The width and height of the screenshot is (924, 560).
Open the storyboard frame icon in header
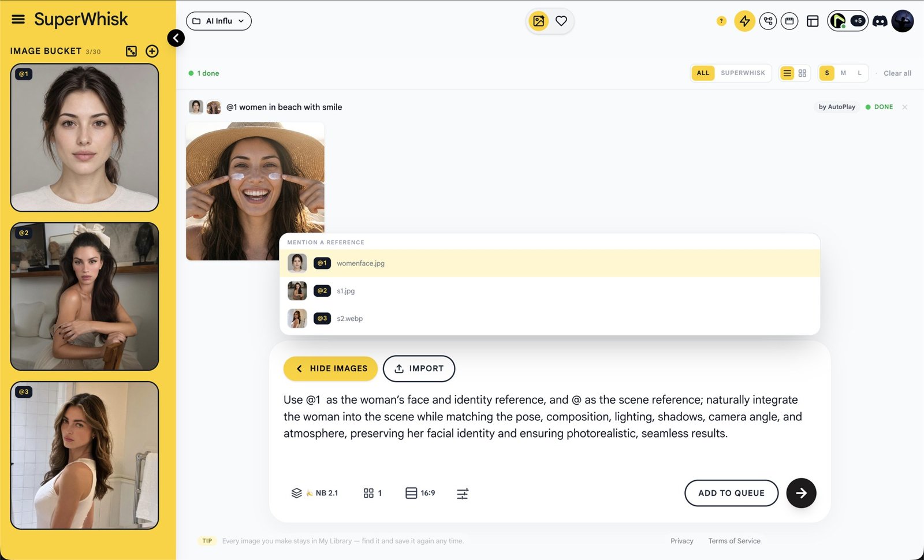point(789,21)
